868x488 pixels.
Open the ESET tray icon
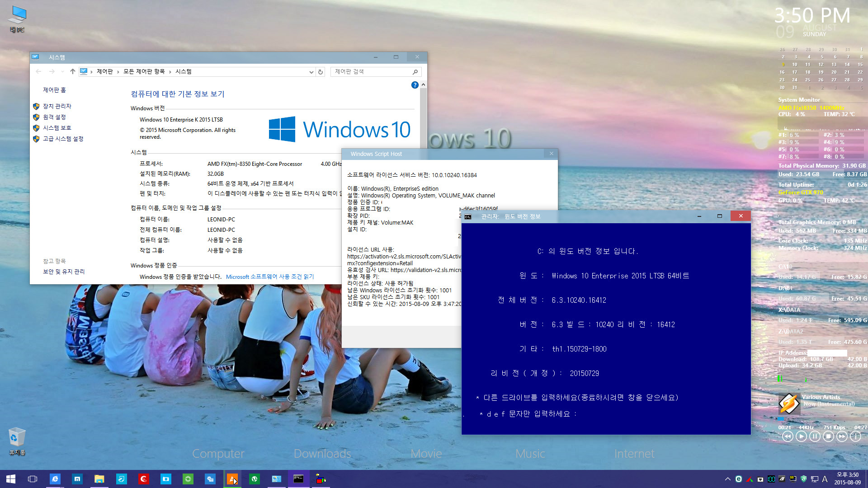[x=739, y=479]
